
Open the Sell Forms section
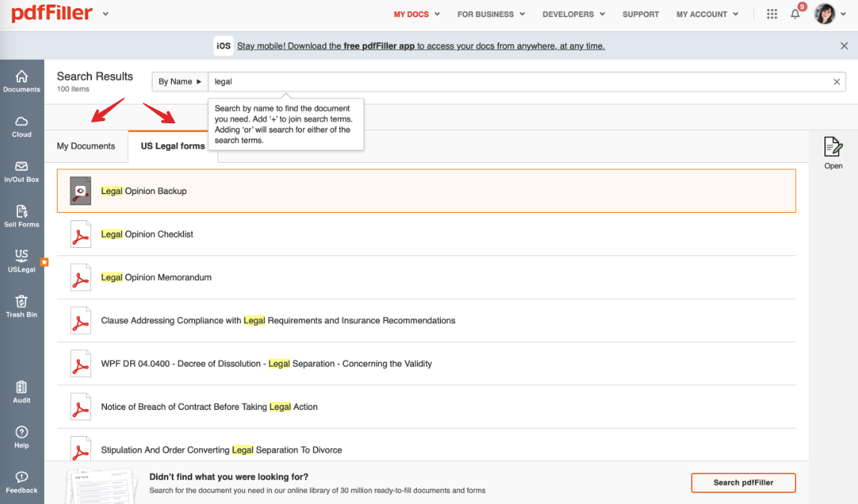coord(22,216)
